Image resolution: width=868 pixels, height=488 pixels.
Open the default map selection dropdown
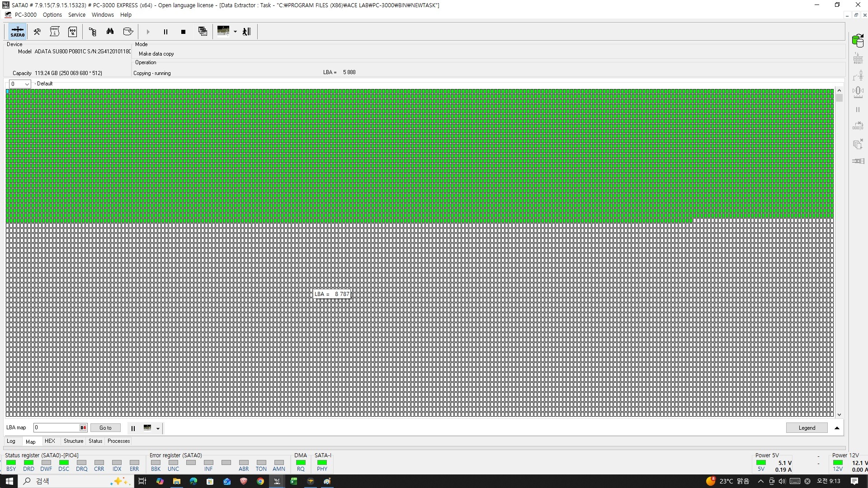pos(20,84)
